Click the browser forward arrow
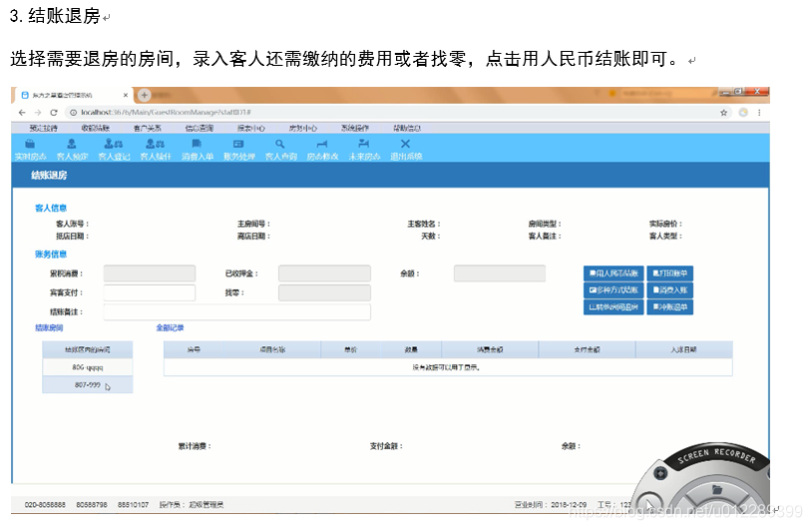The width and height of the screenshot is (812, 530). click(x=38, y=113)
